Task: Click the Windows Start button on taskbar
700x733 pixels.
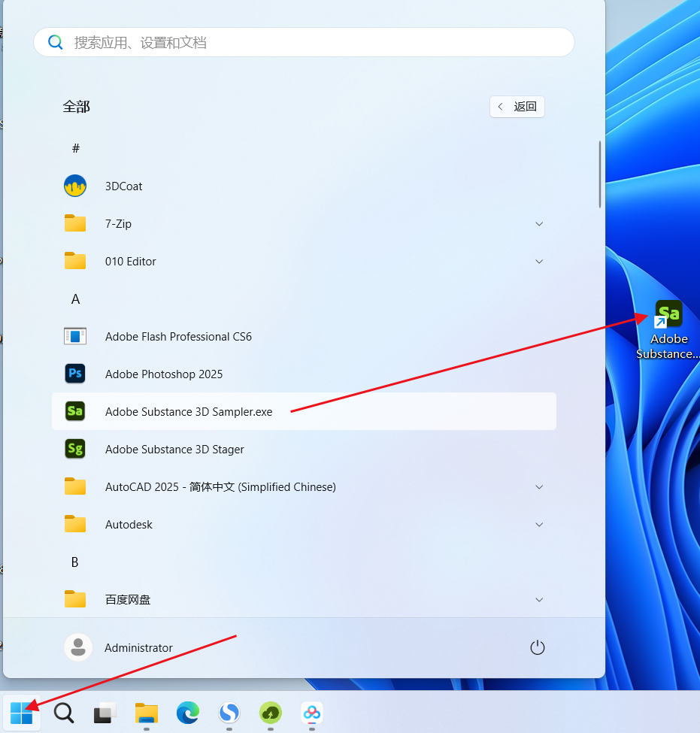Action: [x=22, y=713]
